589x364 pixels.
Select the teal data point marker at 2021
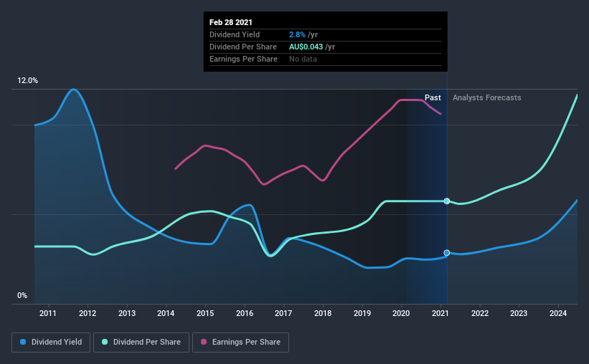[x=447, y=201]
